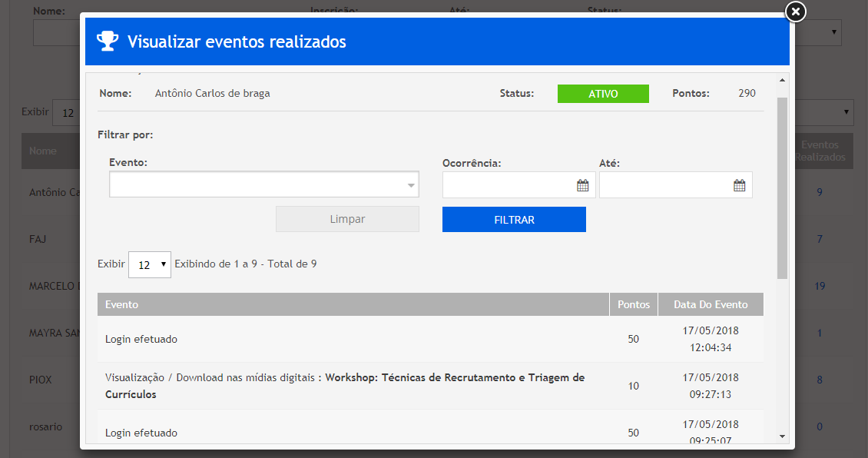The image size is (868, 458).
Task: Click the scroll up arrow in dialog
Action: (782, 81)
